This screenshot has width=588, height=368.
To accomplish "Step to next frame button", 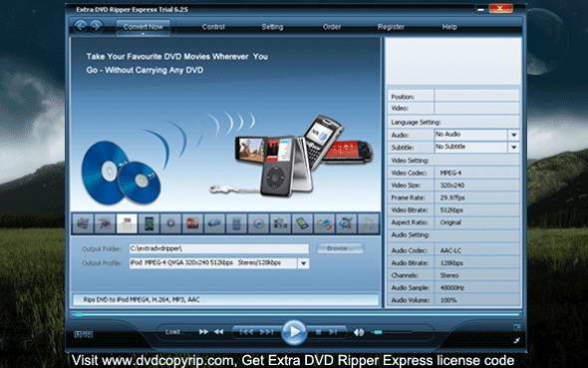I will click(x=333, y=332).
